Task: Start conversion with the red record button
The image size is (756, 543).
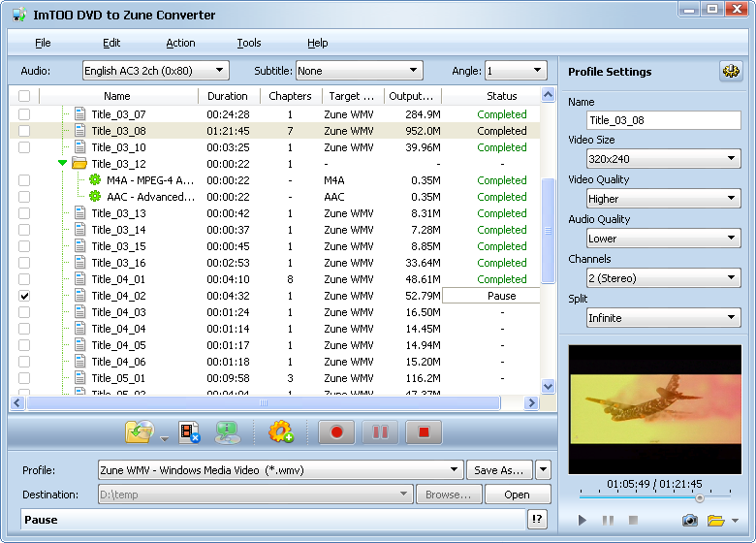Action: [x=336, y=432]
